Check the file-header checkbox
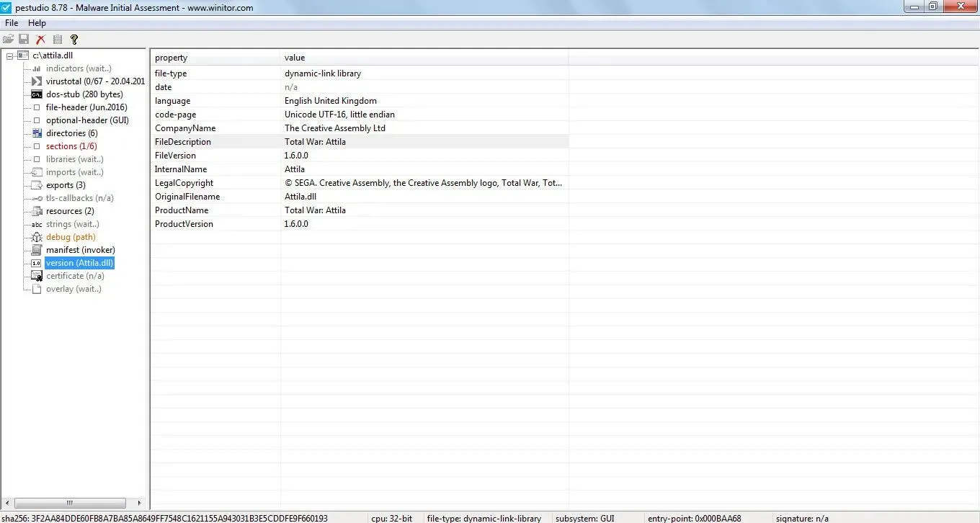Viewport: 980px width, 523px height. [x=37, y=107]
